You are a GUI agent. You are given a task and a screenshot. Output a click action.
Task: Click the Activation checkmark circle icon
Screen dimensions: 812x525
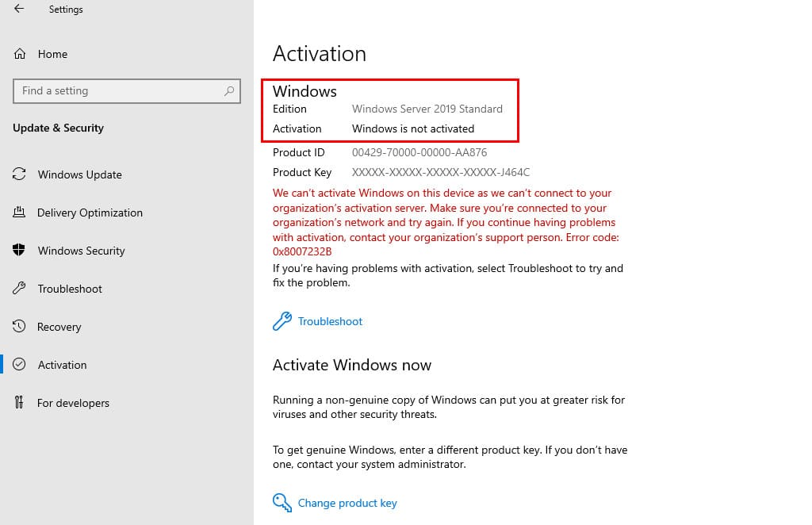click(19, 365)
